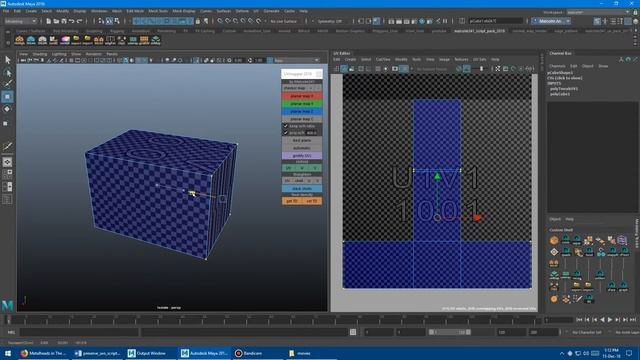
Task: Activate the Paint selection tool
Action: point(7,84)
